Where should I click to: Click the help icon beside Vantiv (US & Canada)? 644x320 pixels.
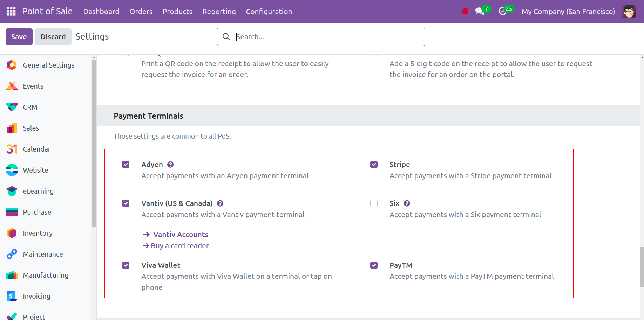[x=220, y=203]
